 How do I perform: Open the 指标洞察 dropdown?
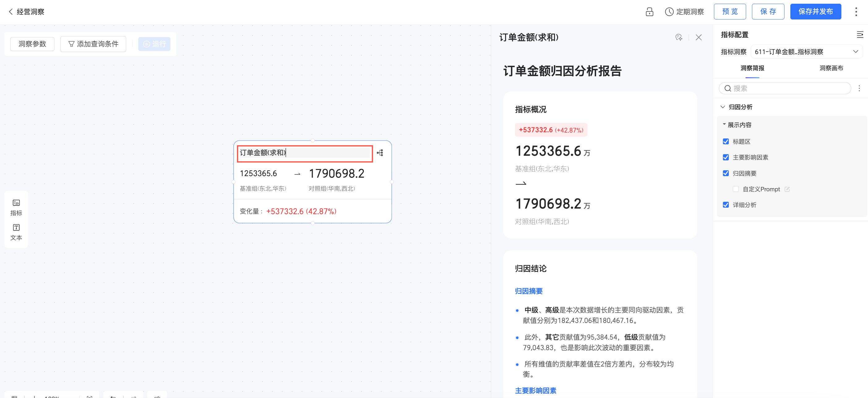806,52
